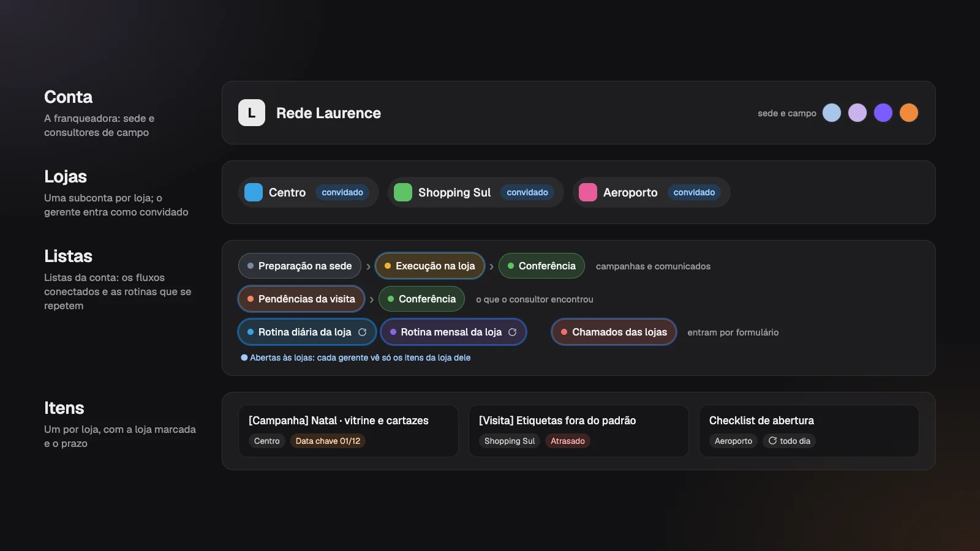Open the Checklist de abertura item
This screenshot has width=980, height=551.
[809, 431]
